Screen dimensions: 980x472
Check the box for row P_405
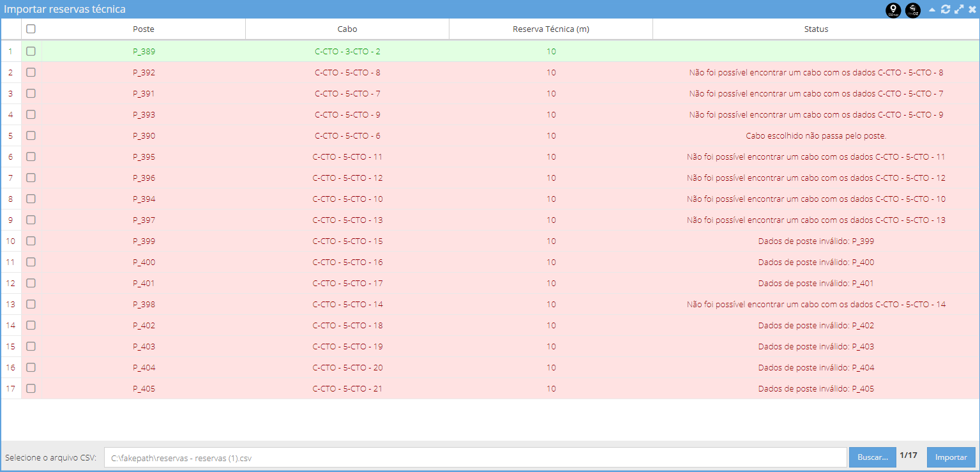[31, 388]
